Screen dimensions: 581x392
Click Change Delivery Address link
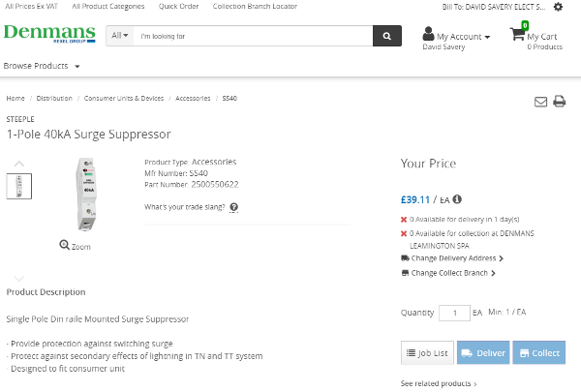point(452,258)
